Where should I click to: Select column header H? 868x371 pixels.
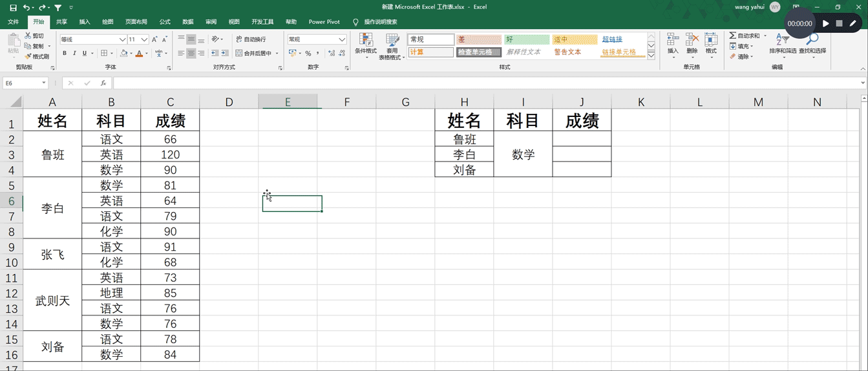pos(464,101)
